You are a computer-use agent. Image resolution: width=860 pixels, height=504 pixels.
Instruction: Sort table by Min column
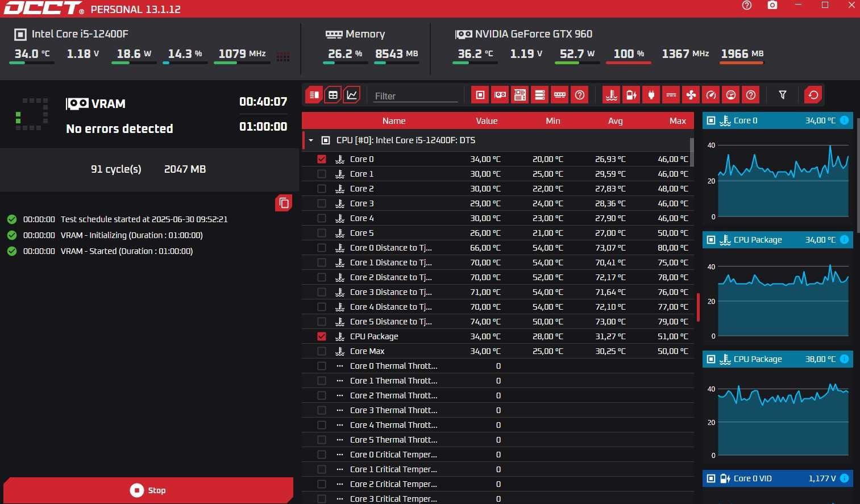[x=553, y=120]
